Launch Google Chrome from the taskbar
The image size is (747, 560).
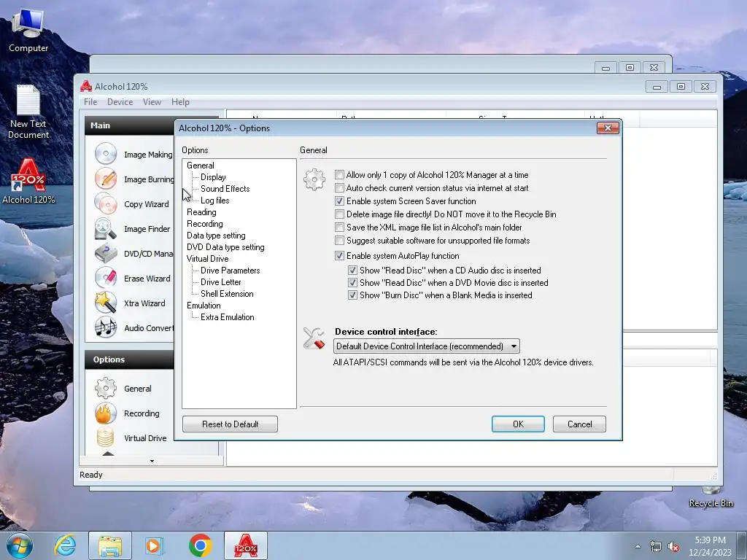tap(200, 545)
